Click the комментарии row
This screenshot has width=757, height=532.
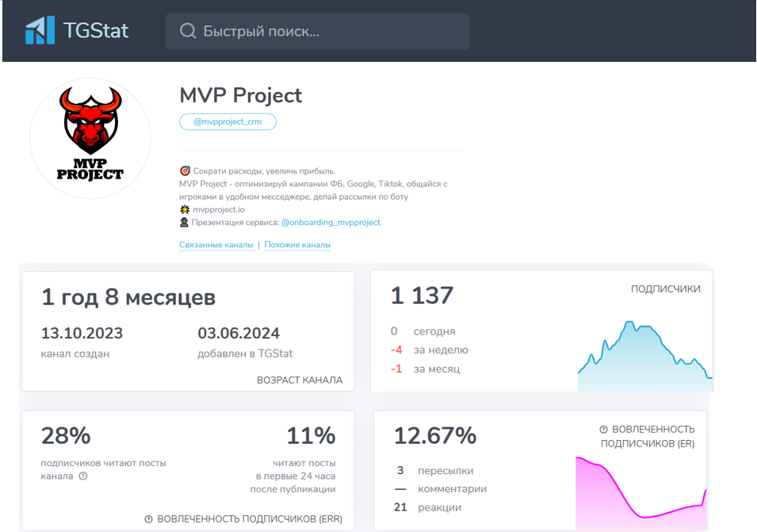point(440,489)
